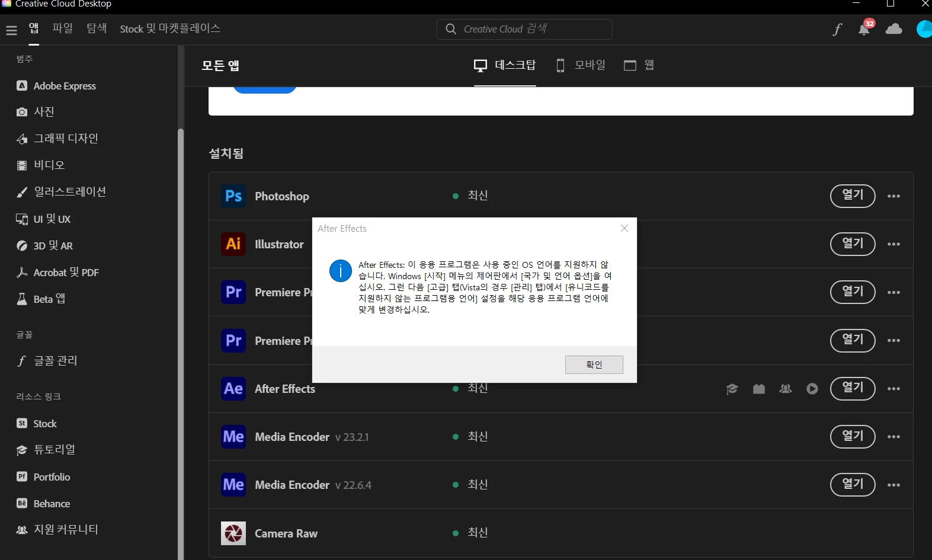Click the Camera Raw app icon
This screenshot has width=932, height=560.
point(233,533)
